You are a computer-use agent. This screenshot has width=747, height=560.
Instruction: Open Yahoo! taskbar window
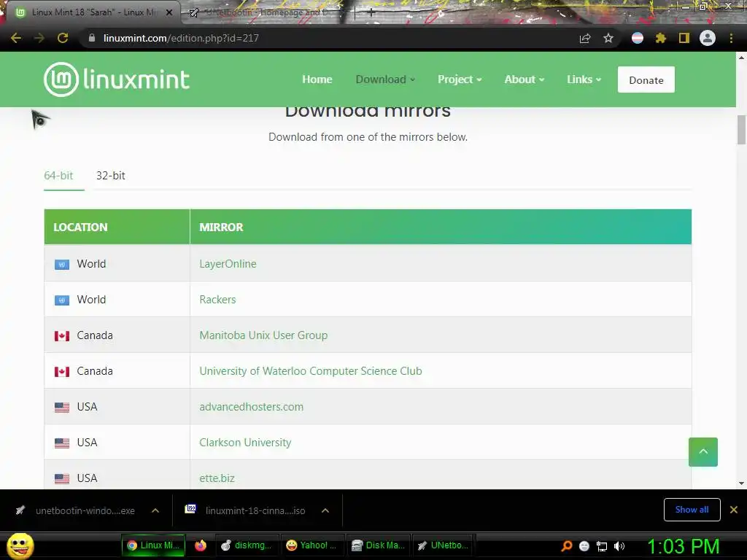click(x=311, y=545)
